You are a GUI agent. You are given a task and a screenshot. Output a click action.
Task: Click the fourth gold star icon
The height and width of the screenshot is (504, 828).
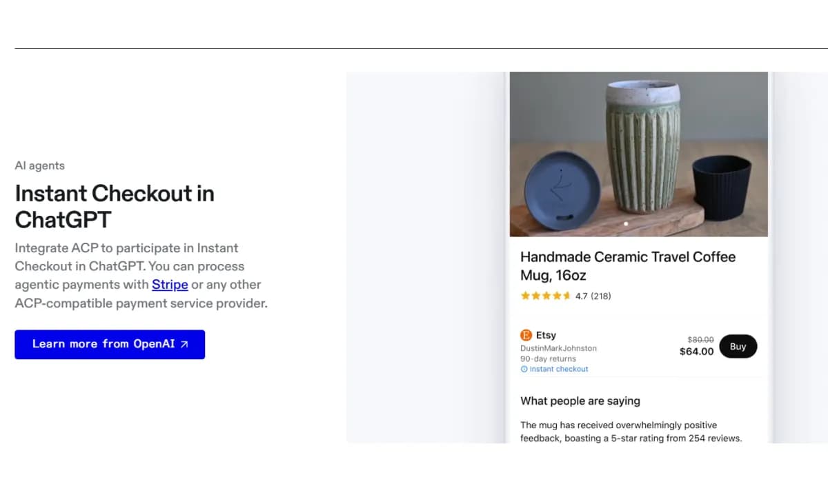(x=557, y=295)
